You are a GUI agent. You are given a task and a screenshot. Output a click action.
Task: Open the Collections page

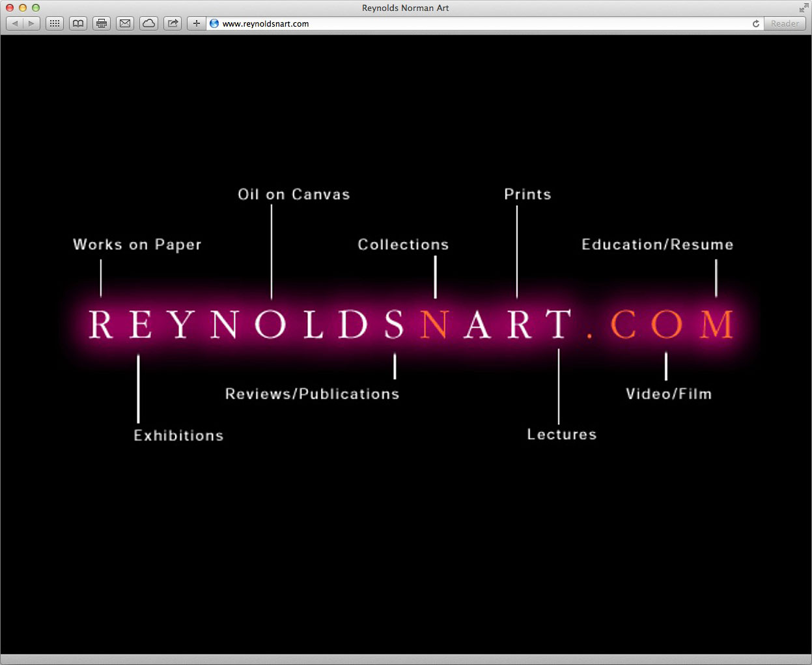click(403, 245)
